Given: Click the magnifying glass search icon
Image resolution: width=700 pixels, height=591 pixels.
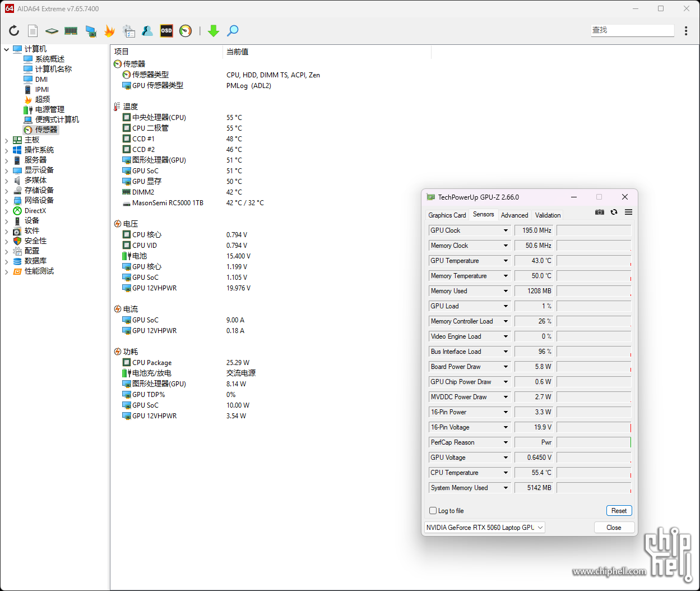Looking at the screenshot, I should click(x=233, y=31).
